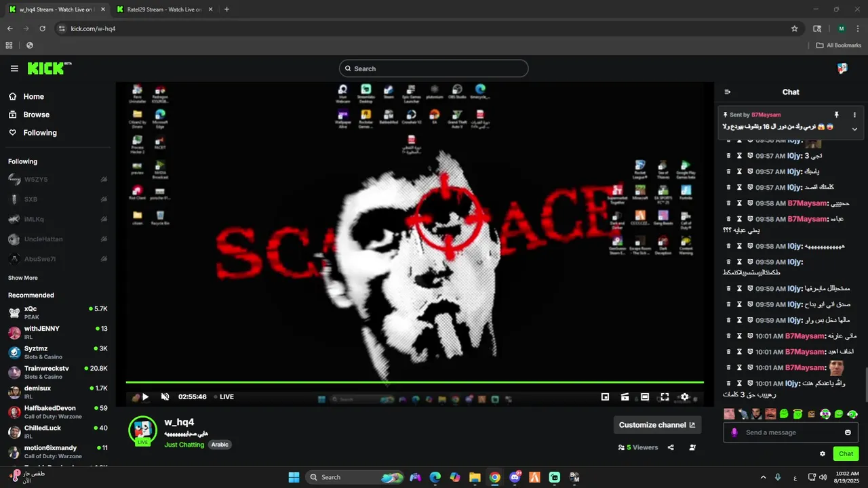The image size is (868, 488).
Task: Open recommended channel xQc
Action: (58, 312)
